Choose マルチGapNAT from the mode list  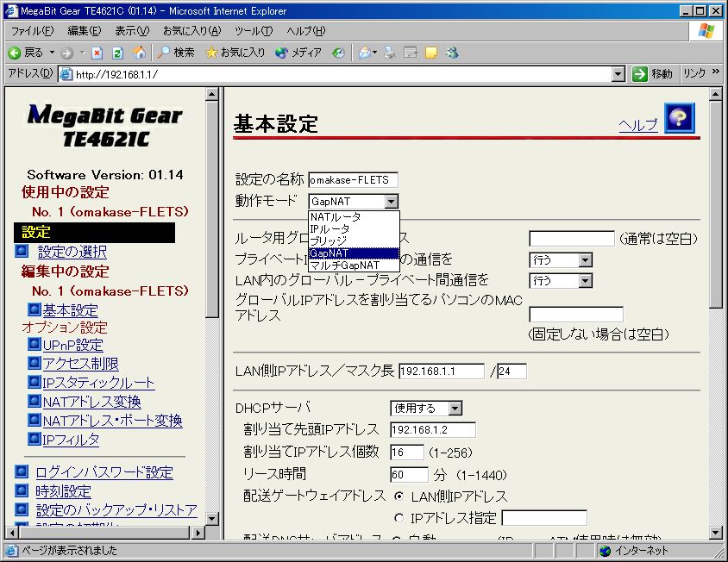click(344, 265)
